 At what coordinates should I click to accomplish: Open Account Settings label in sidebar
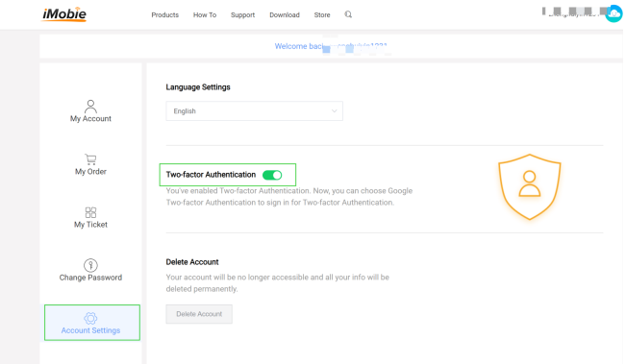pyautogui.click(x=90, y=330)
